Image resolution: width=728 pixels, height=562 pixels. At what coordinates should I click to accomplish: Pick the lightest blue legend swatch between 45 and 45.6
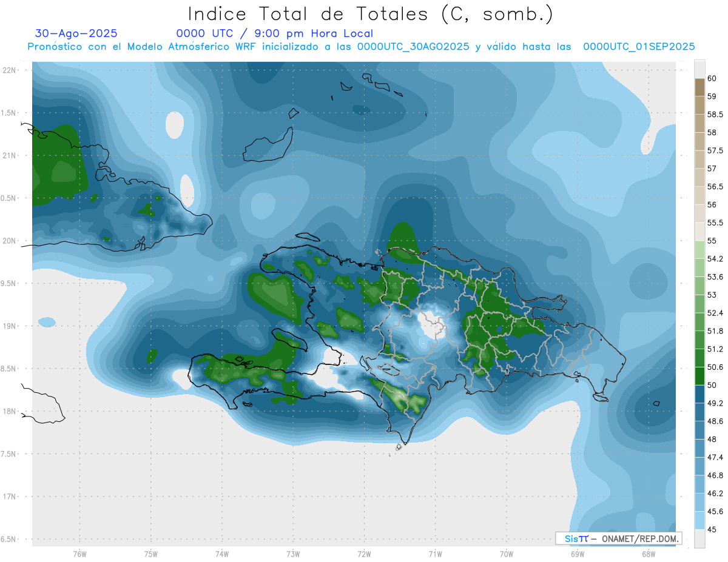(x=699, y=520)
